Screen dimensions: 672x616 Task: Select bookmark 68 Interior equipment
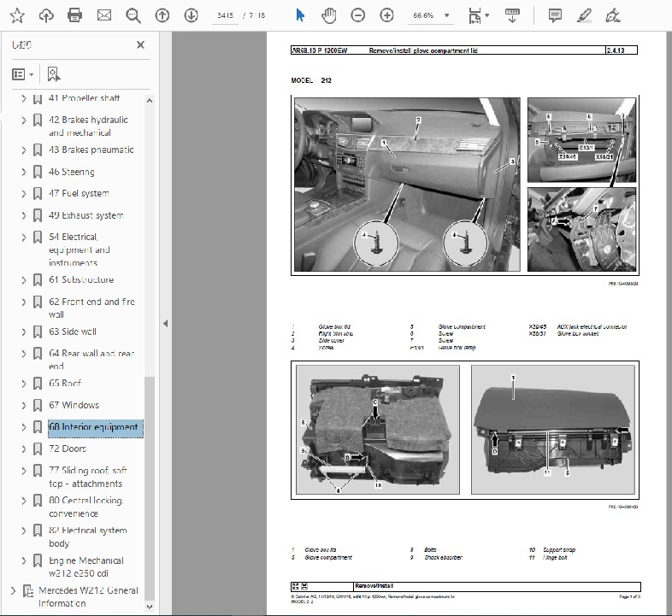95,427
